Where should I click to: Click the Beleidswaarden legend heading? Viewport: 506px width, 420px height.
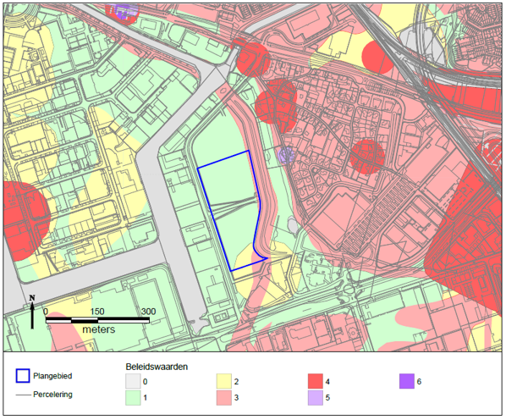(157, 367)
